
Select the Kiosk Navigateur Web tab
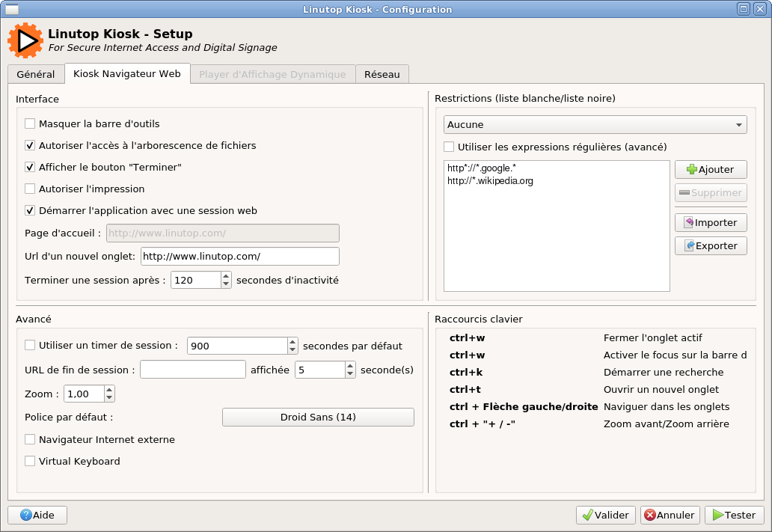coord(127,73)
